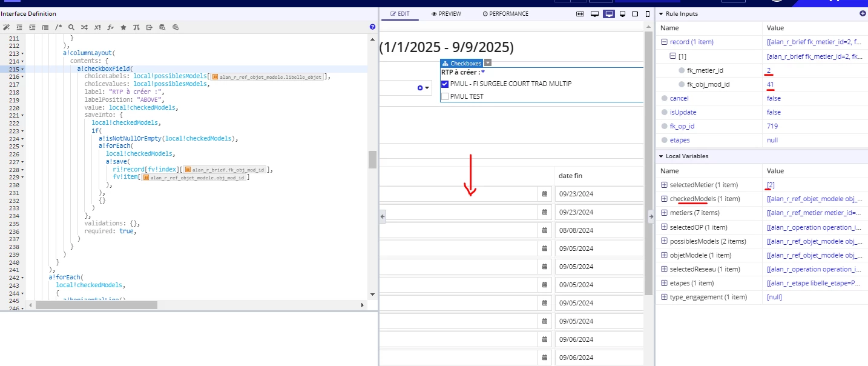This screenshot has width=868, height=366.
Task: Expand checkedModels local variable
Action: pos(664,199)
